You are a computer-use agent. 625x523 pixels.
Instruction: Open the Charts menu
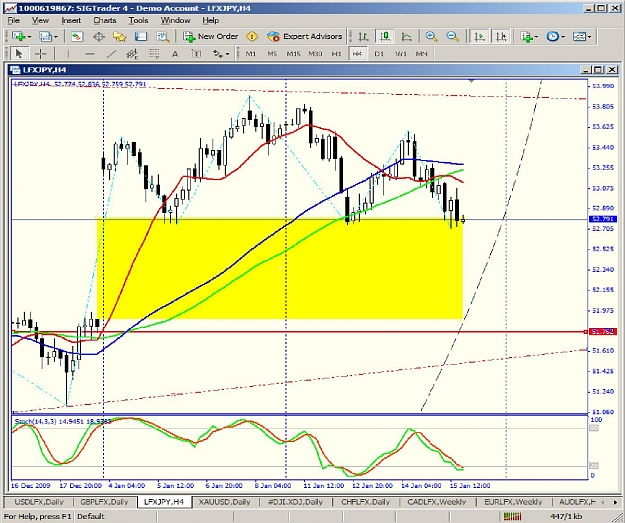point(105,20)
